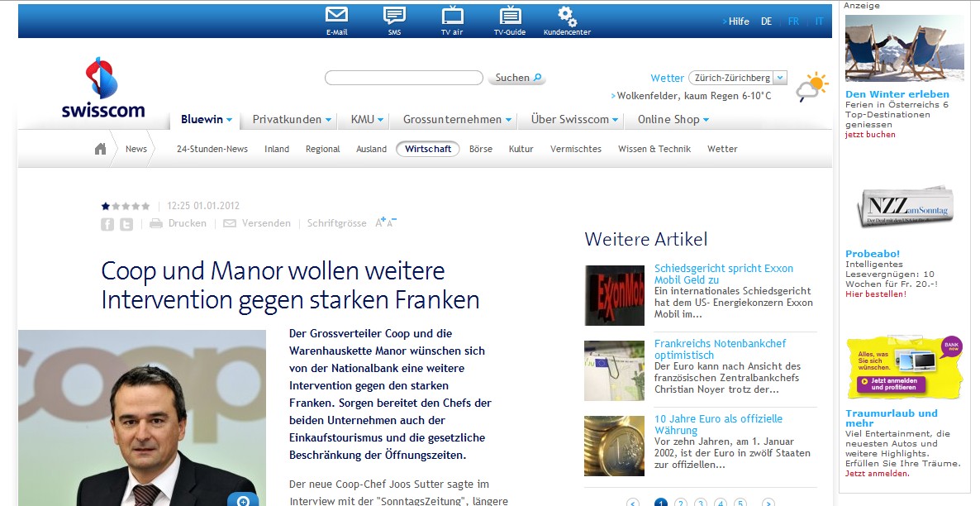Viewport: 980px width, 506px height.
Task: Decrease font size with the A- icon
Action: [x=391, y=222]
